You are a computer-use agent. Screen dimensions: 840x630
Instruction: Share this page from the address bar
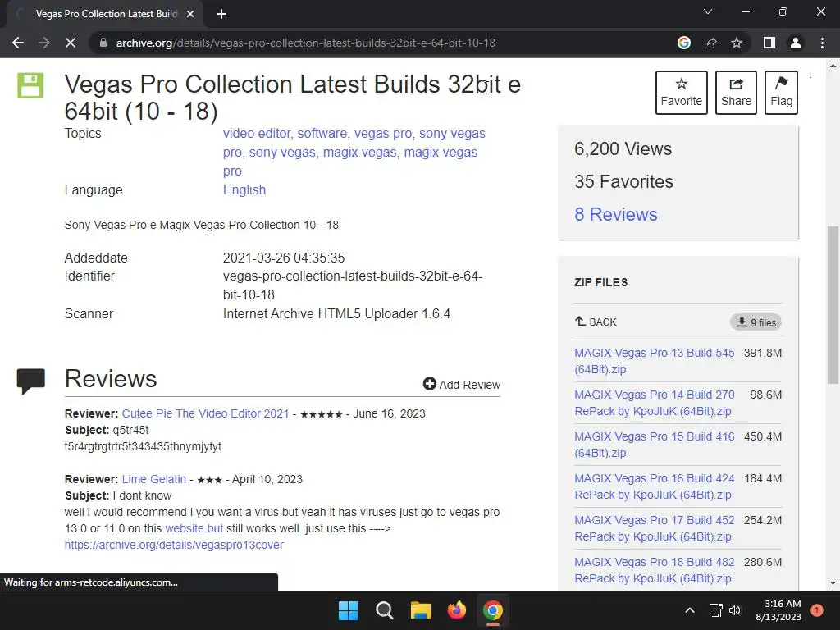710,43
